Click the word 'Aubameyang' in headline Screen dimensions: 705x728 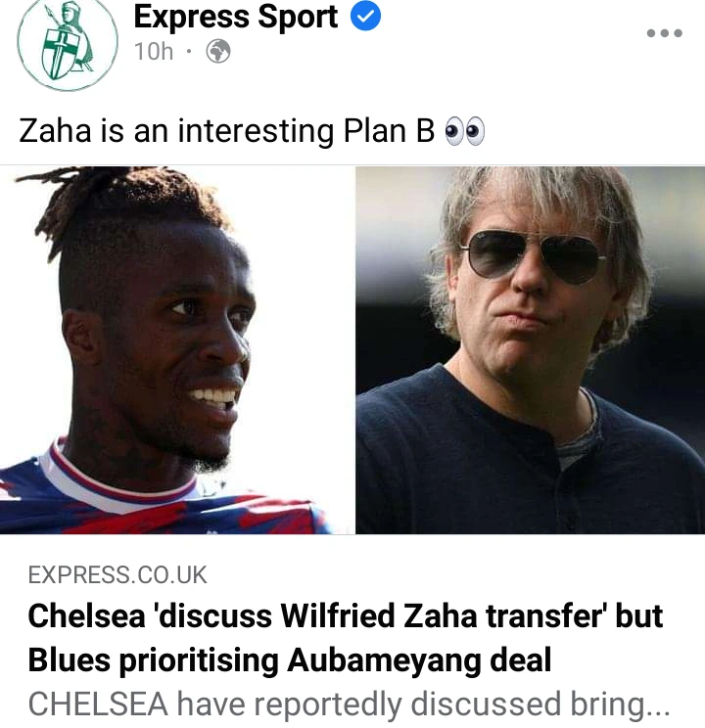click(x=384, y=660)
